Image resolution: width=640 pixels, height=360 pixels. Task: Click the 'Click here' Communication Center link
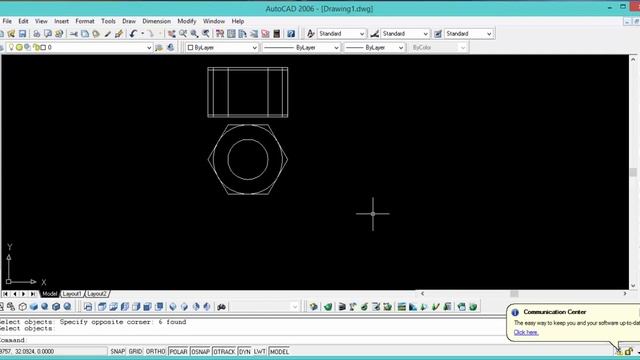tap(526, 332)
